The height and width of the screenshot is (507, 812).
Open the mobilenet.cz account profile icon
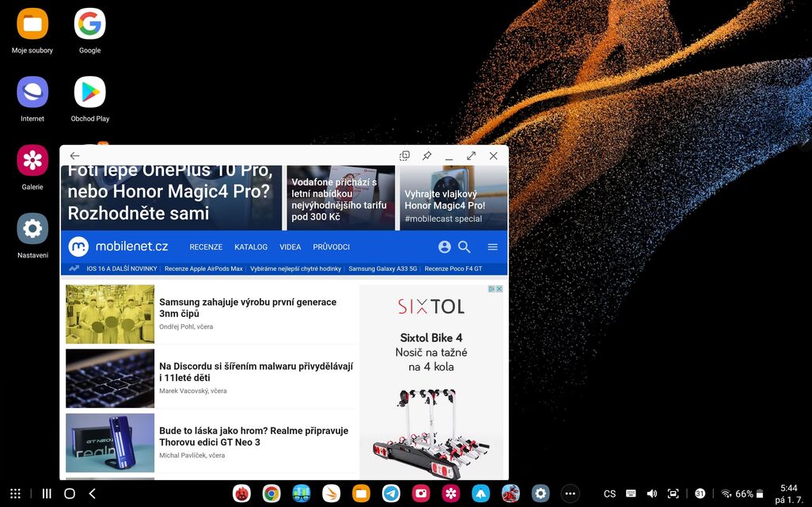point(444,246)
